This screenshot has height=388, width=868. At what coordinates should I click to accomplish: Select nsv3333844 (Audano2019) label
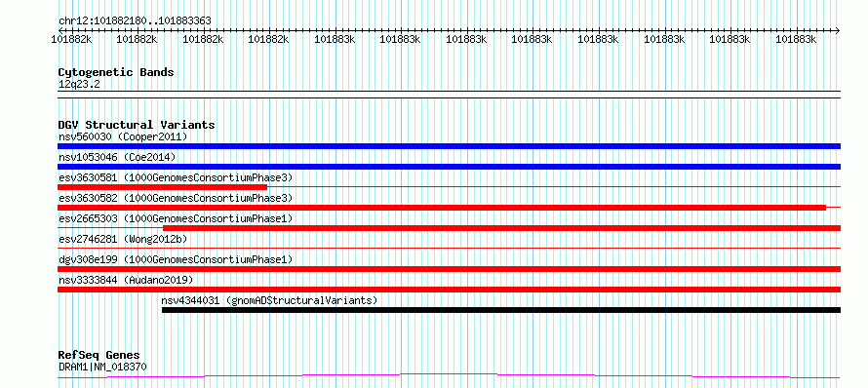[126, 280]
